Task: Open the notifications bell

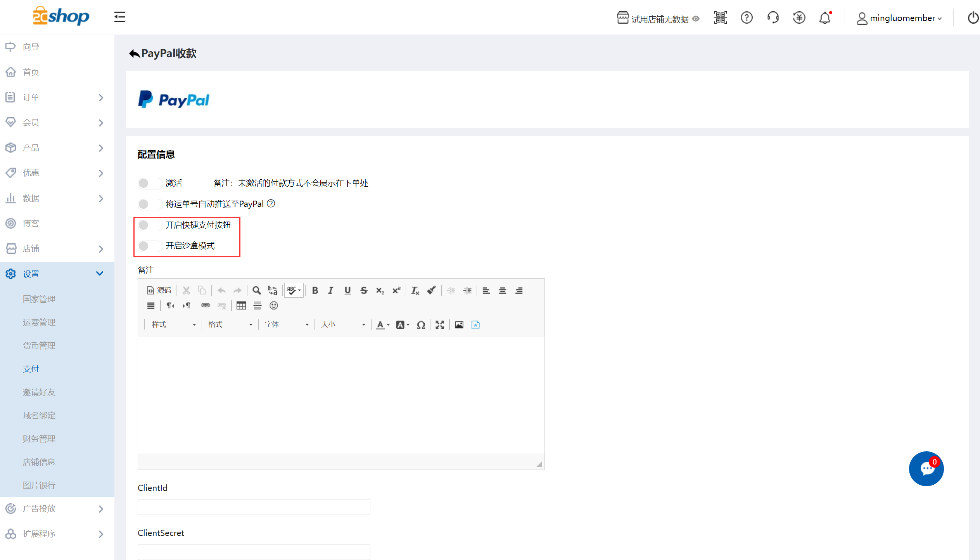Action: tap(825, 17)
